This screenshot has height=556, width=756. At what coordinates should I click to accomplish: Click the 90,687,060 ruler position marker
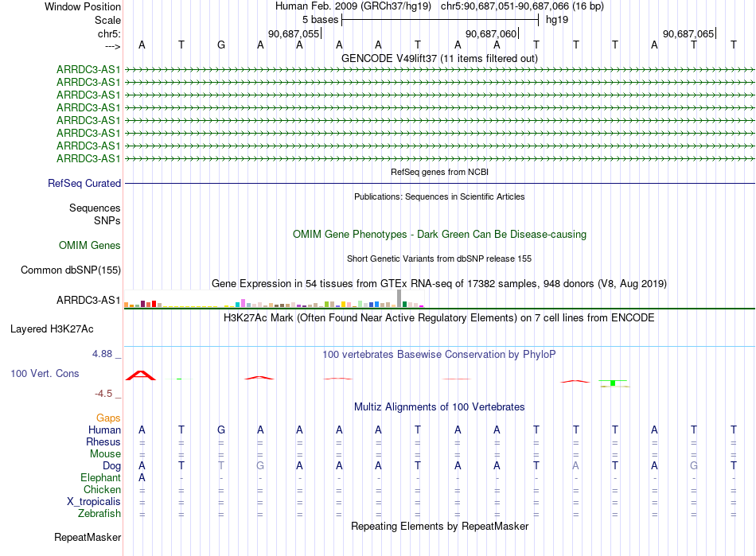pos(491,33)
